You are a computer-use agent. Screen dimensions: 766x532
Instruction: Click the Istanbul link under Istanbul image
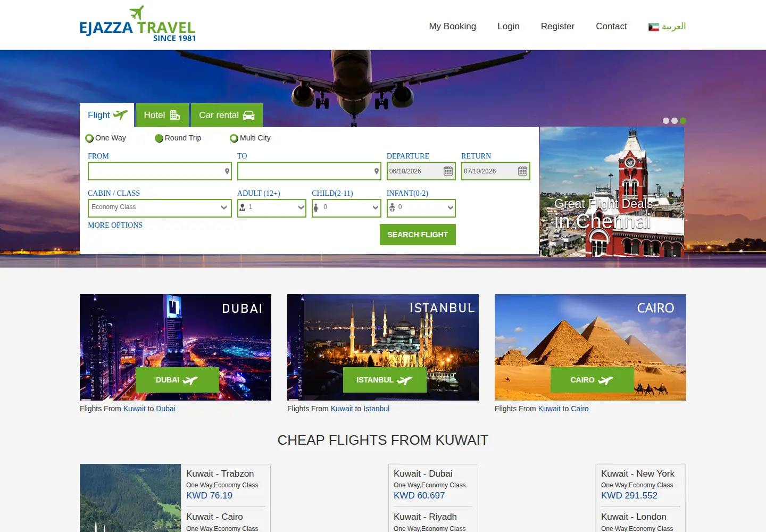pos(376,409)
